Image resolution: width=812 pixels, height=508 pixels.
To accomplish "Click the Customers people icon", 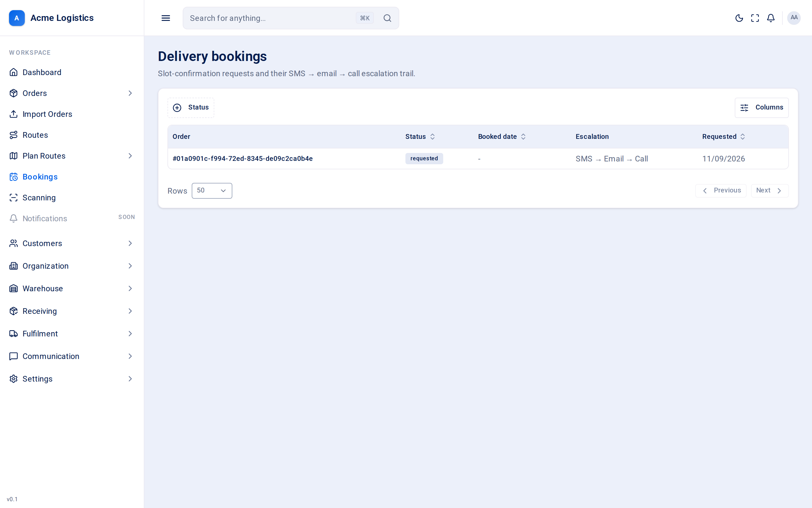I will click(x=14, y=243).
